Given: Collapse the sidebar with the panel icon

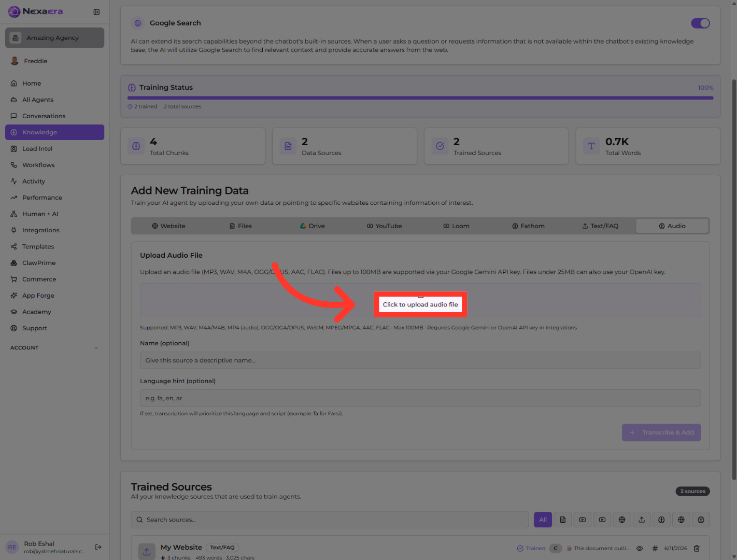Looking at the screenshot, I should [96, 12].
